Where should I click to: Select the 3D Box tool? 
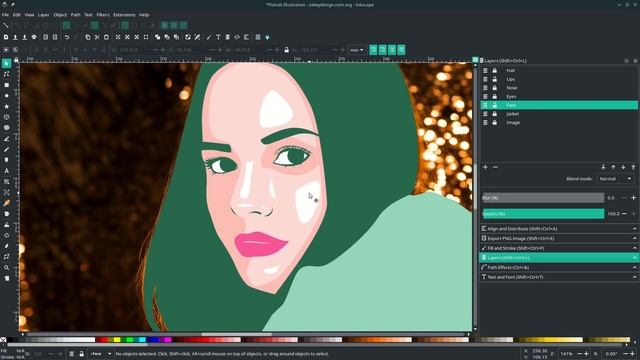coord(6,117)
